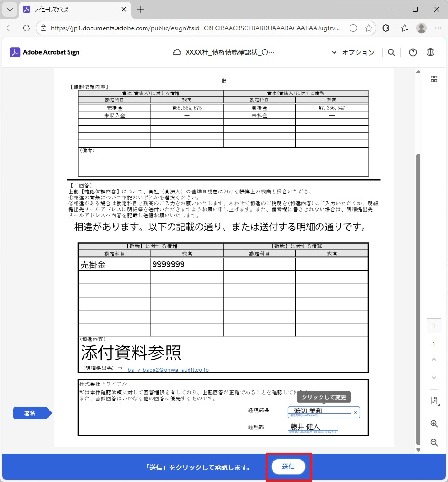The image size is (448, 482).
Task: Clear the 渡辺 美和 signature with X
Action: click(355, 412)
